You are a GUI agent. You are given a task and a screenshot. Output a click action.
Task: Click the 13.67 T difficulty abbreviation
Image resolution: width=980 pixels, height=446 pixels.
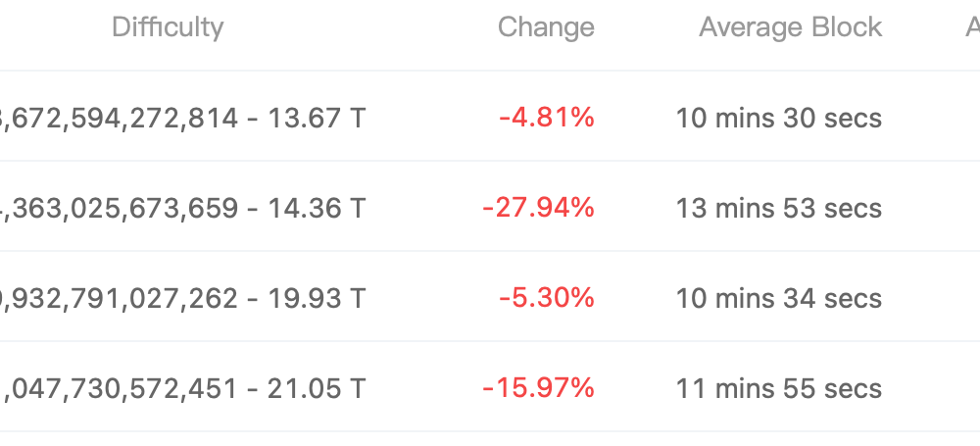pos(317,118)
